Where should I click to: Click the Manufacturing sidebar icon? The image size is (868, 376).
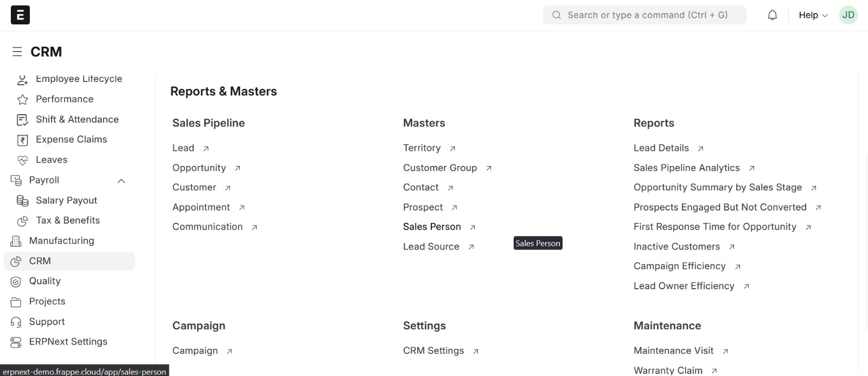16,241
